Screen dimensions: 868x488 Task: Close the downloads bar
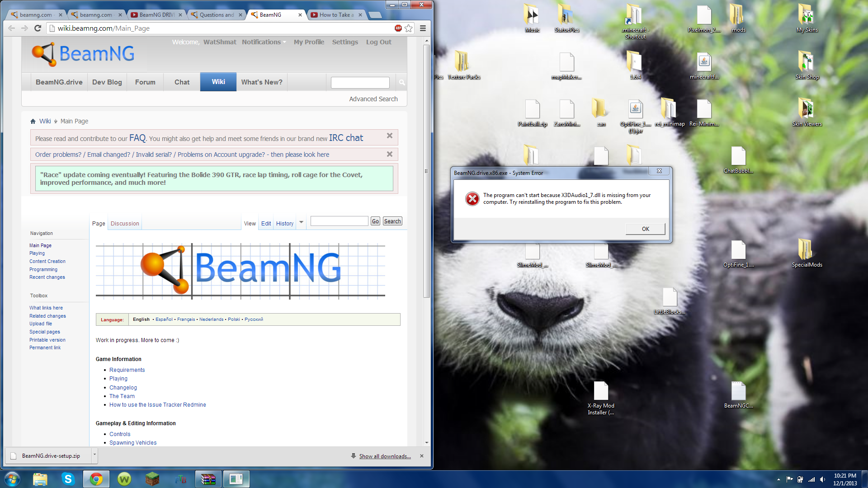tap(422, 456)
